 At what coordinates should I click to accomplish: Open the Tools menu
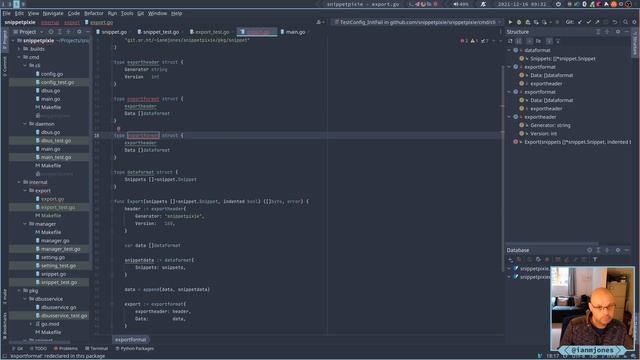point(127,13)
